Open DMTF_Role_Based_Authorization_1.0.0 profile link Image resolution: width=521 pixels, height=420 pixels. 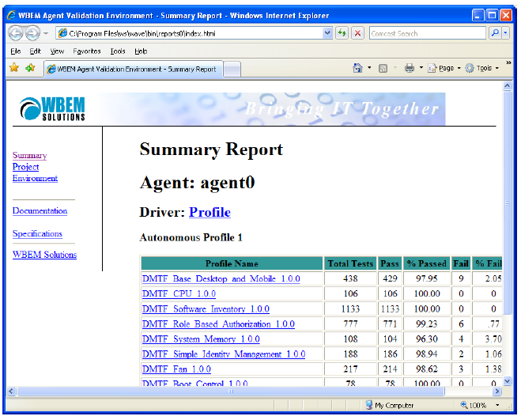(218, 324)
